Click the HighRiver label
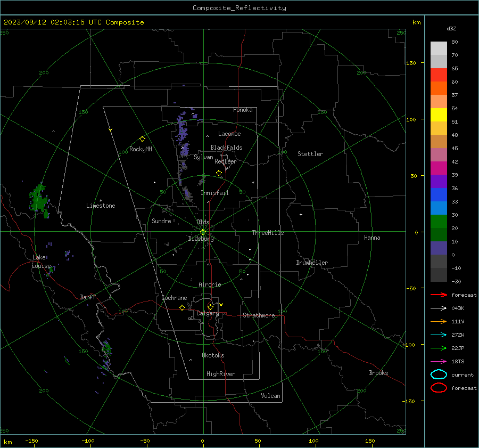479x448 pixels. (221, 374)
